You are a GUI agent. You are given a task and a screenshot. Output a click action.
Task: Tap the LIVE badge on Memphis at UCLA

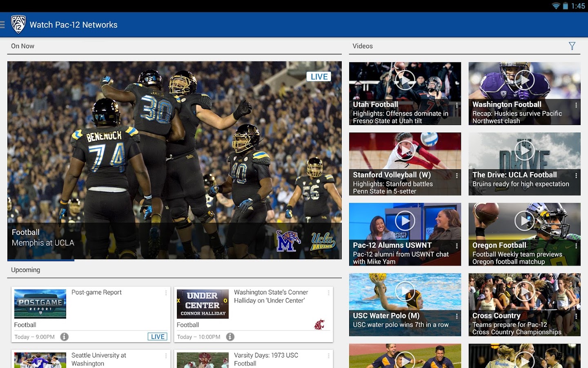point(319,76)
